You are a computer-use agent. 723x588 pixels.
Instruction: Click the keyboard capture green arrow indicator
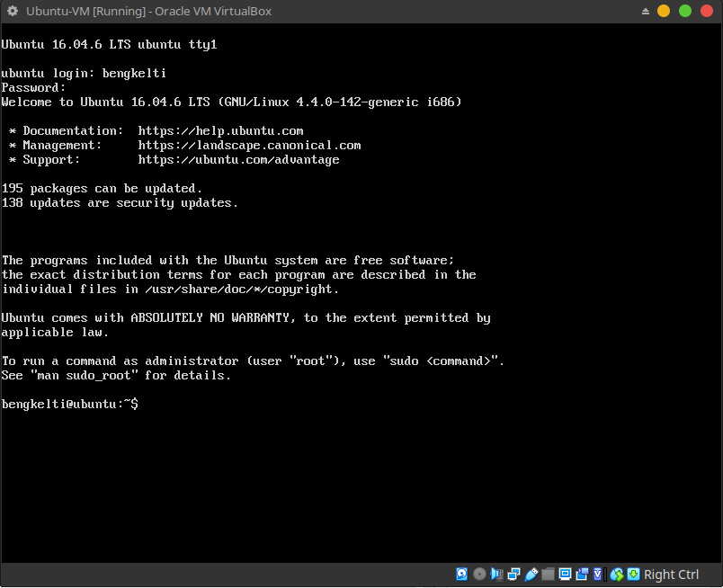click(634, 575)
